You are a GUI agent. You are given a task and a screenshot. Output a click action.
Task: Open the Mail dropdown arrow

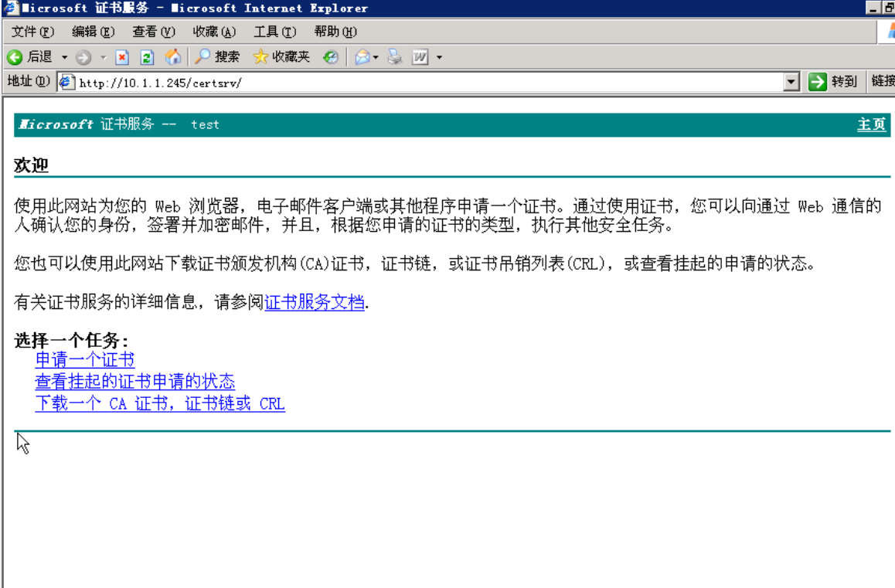pyautogui.click(x=376, y=57)
